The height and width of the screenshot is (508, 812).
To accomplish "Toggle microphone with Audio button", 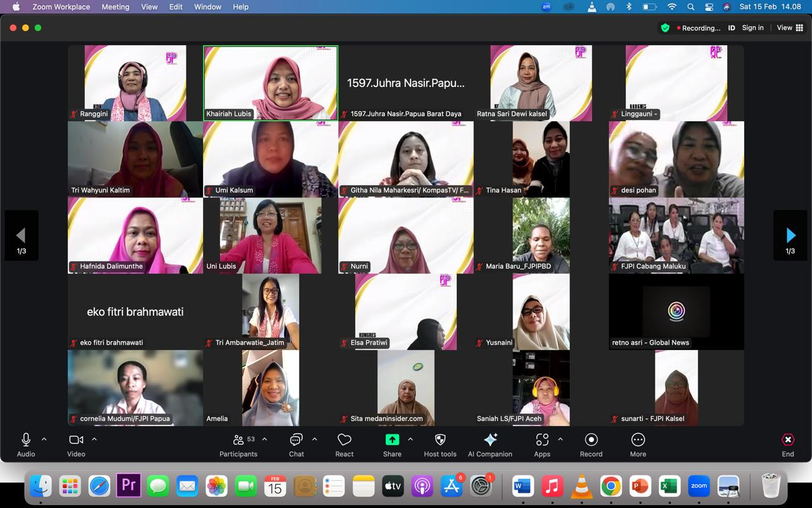I will pos(26,444).
